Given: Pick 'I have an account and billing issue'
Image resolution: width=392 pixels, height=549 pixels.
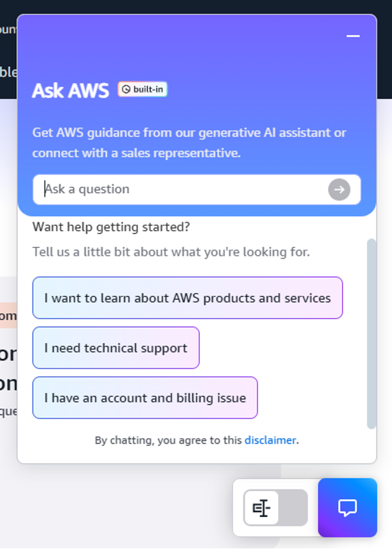Looking at the screenshot, I should [145, 398].
